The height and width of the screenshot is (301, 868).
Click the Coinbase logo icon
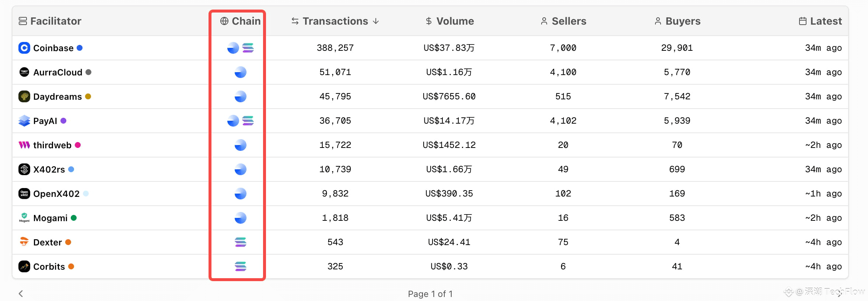(24, 48)
